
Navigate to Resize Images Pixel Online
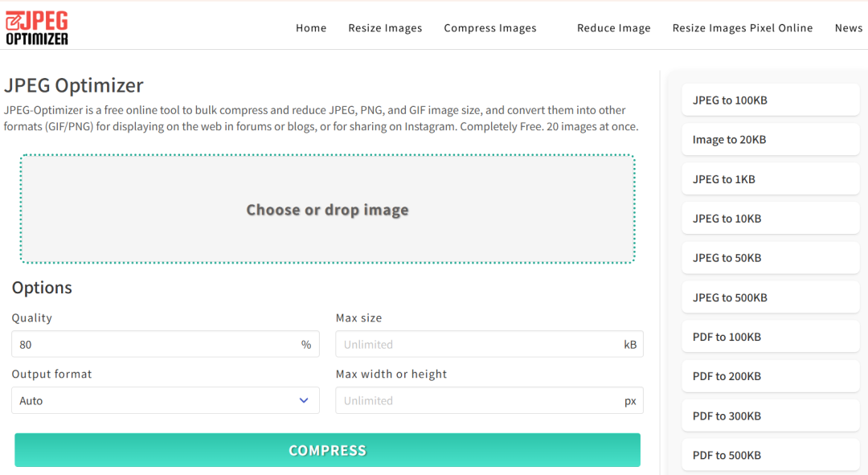pyautogui.click(x=743, y=28)
